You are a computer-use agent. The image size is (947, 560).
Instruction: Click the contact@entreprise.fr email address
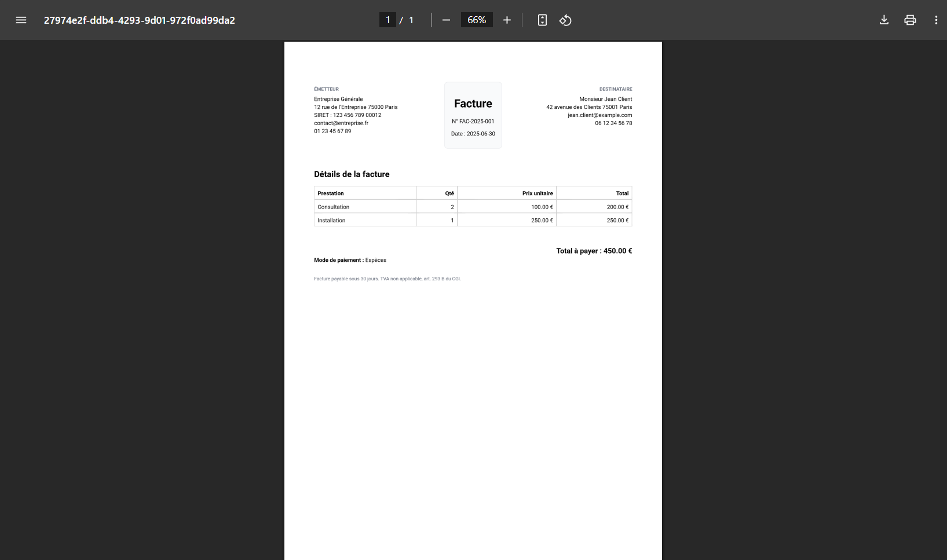pos(341,123)
